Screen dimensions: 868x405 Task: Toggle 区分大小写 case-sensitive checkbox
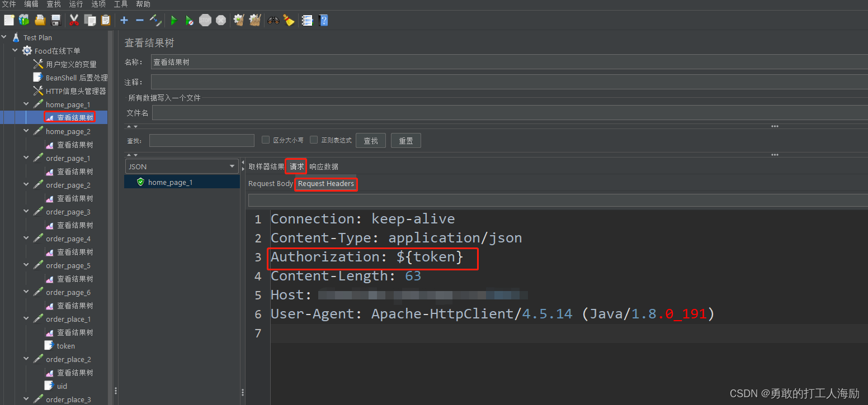click(266, 140)
